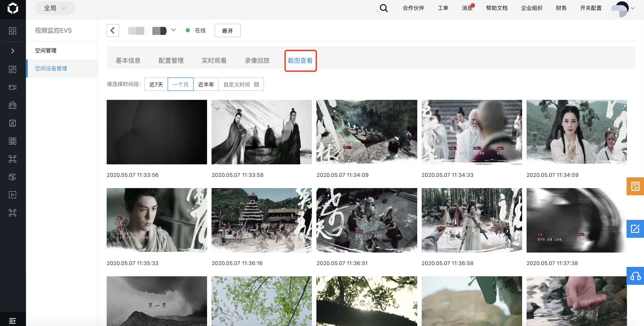Viewport: 644px width, 326px height.
Task: Open the 自定义时间 date picker
Action: click(x=241, y=84)
